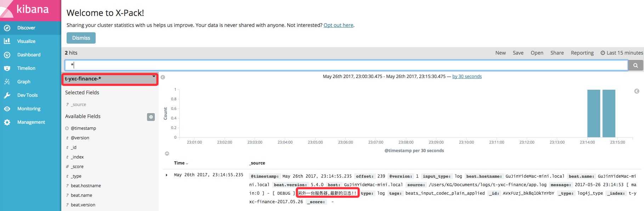This screenshot has width=644, height=211.
Task: Collapse histogram with arrow at right edge
Action: [637, 91]
